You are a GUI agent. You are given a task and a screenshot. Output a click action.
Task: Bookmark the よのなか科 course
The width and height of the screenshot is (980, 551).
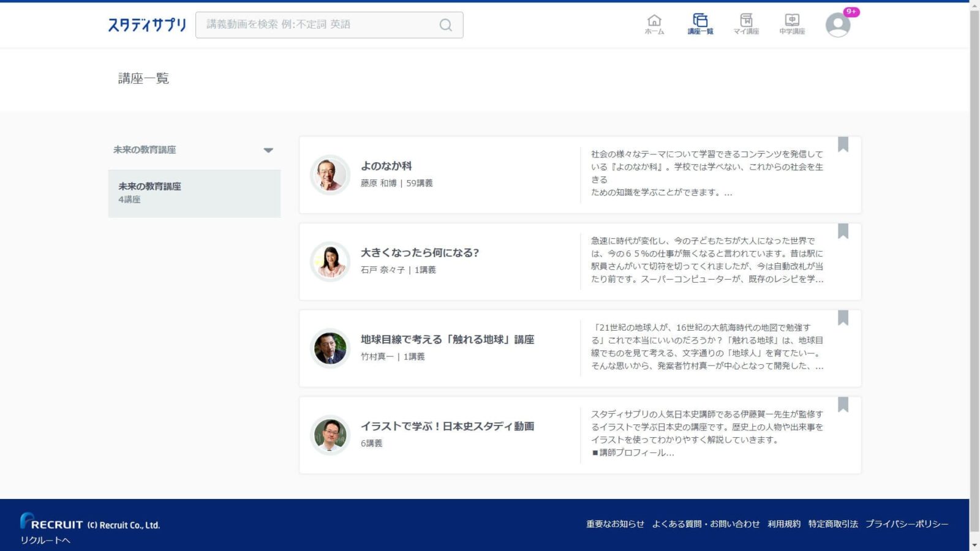(843, 144)
